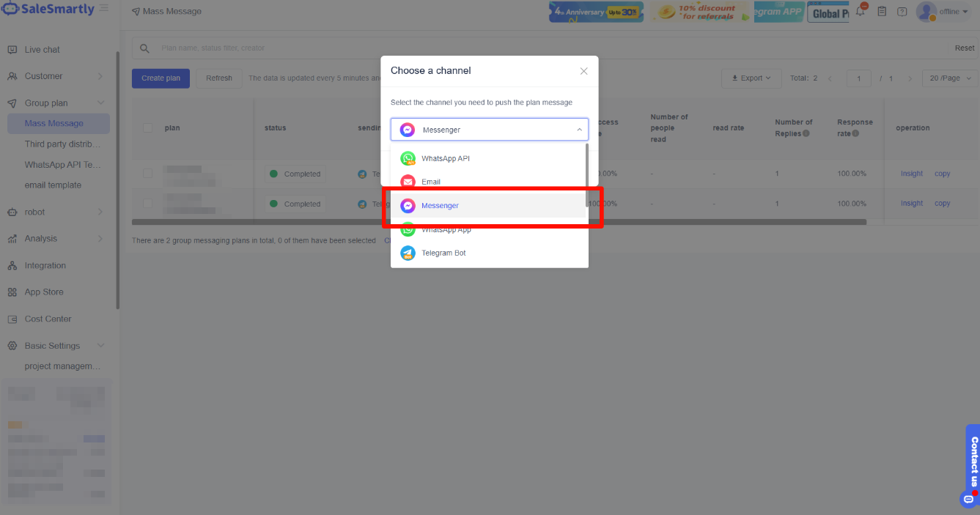Collapse sidebar with hamburger icon
Image resolution: width=980 pixels, height=515 pixels.
(x=105, y=9)
